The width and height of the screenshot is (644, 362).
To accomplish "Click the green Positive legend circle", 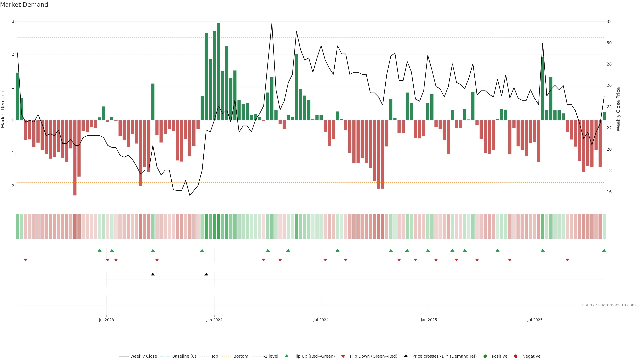I will point(485,356).
